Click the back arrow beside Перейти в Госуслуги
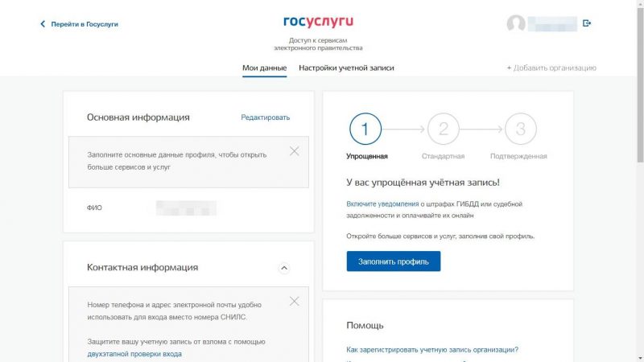This screenshot has height=362, width=644. pos(43,24)
